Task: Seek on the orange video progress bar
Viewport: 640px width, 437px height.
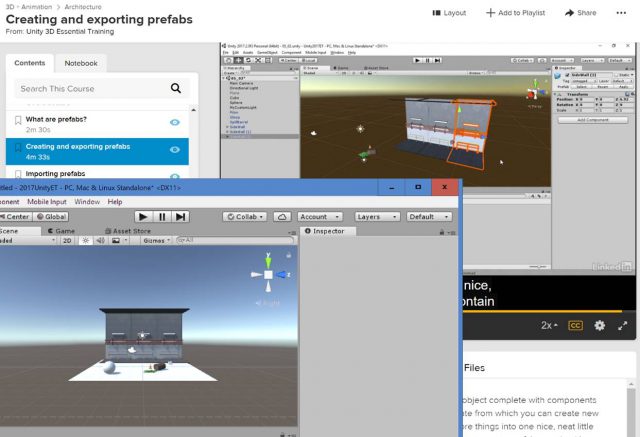Action: click(x=542, y=311)
